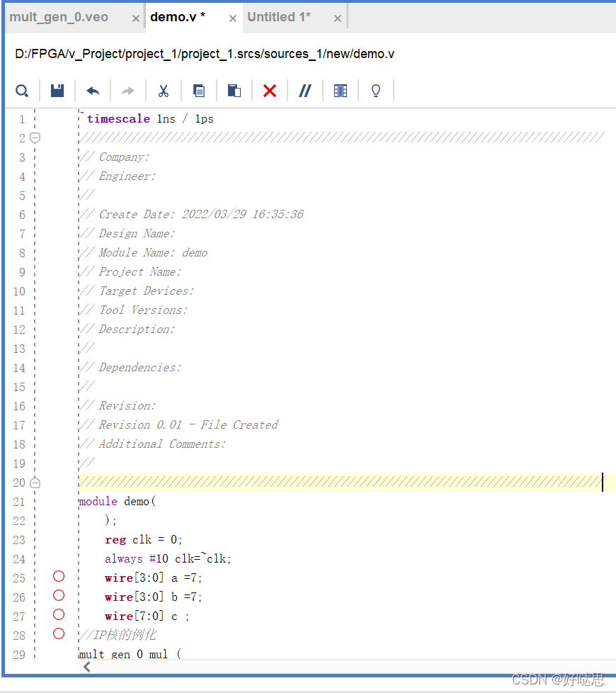616x693 pixels.
Task: Click the 'Dependencies:' comment line
Action: [x=131, y=368]
